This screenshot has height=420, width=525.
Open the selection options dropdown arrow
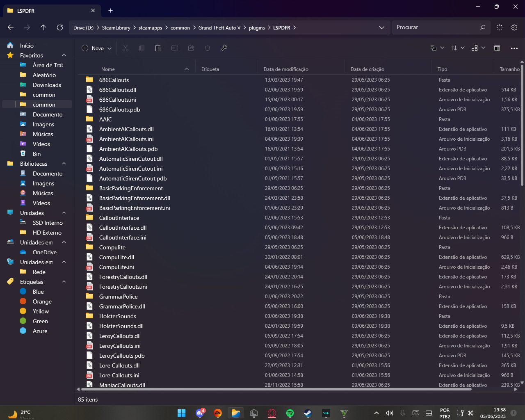click(x=442, y=48)
